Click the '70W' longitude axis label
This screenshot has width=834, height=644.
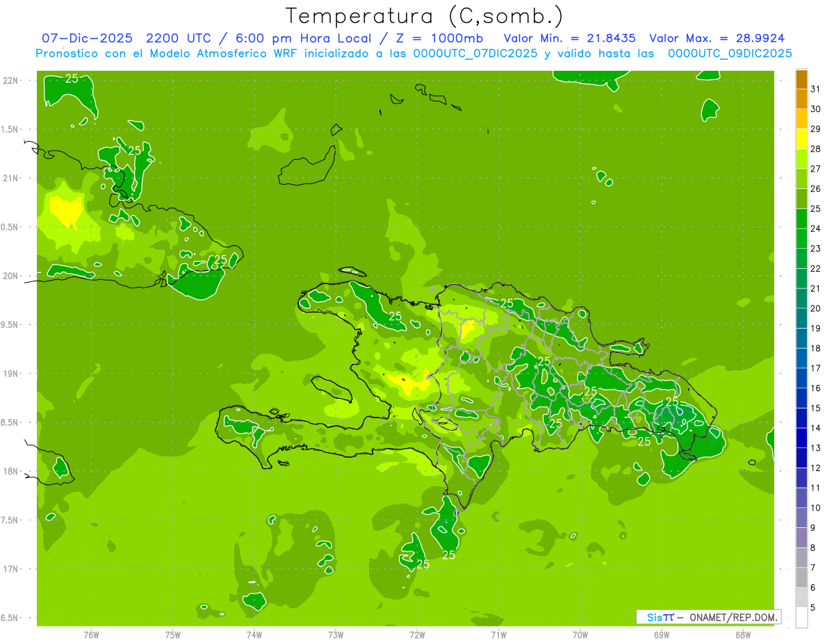coord(580,635)
